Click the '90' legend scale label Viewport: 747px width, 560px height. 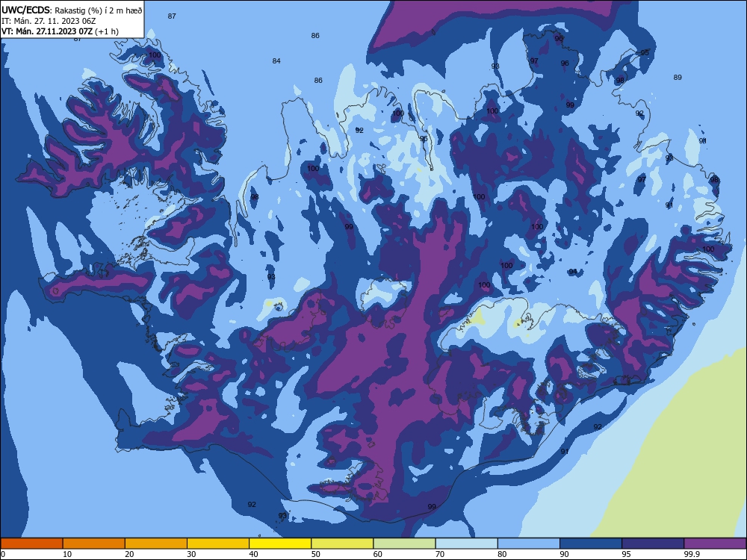[x=564, y=554]
